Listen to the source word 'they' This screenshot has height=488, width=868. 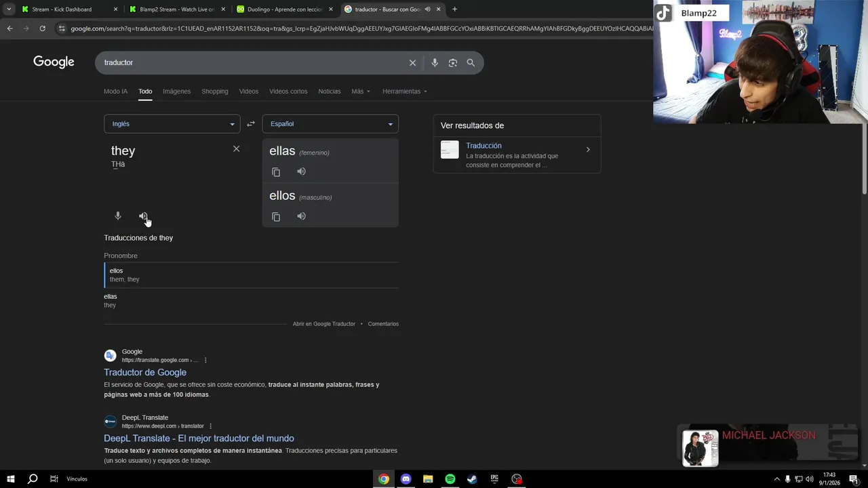pyautogui.click(x=143, y=216)
